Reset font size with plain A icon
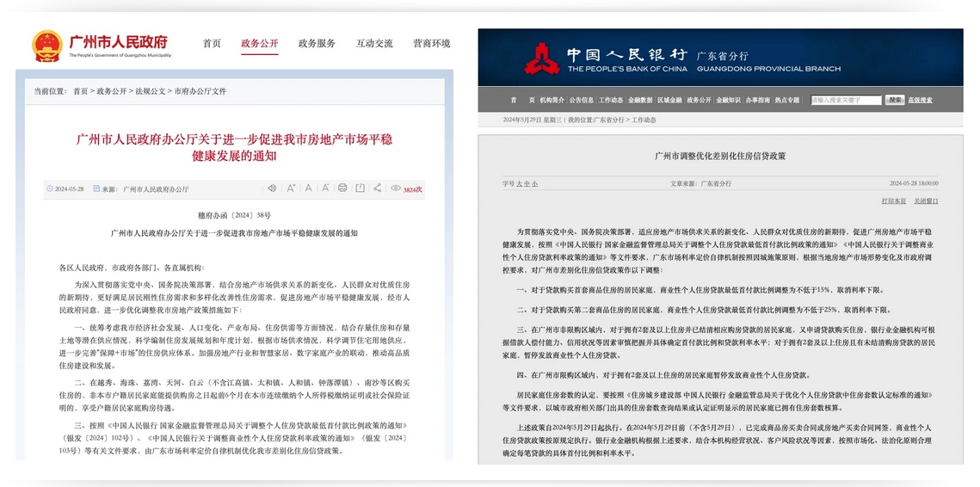The width and height of the screenshot is (980, 487). (308, 188)
